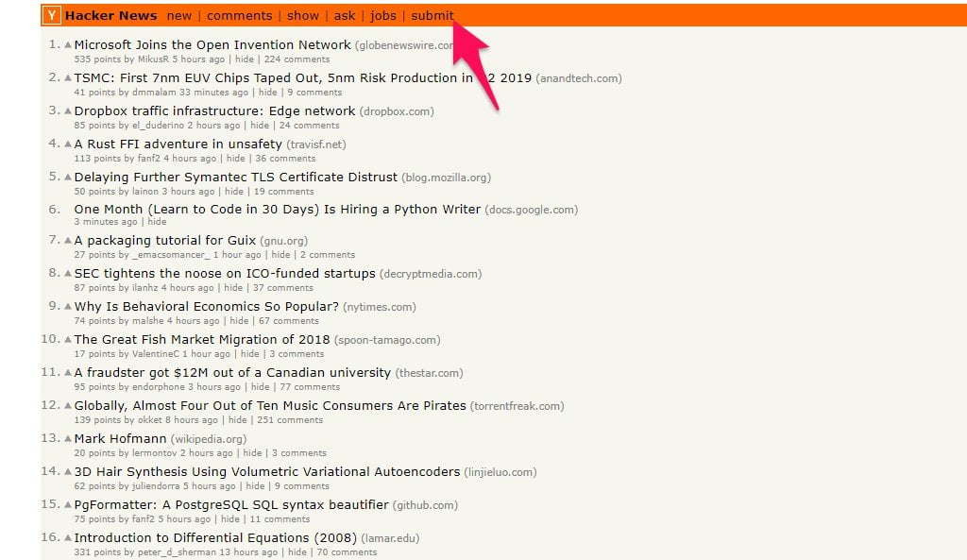This screenshot has width=967, height=560.
Task: Click the torrentfreak.com domain link
Action: point(517,406)
